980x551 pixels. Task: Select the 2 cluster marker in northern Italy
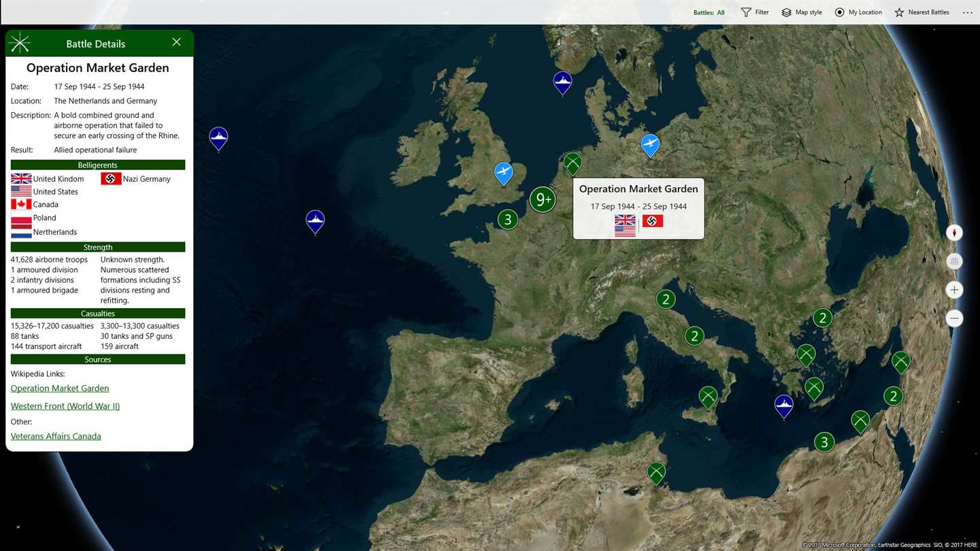click(666, 299)
